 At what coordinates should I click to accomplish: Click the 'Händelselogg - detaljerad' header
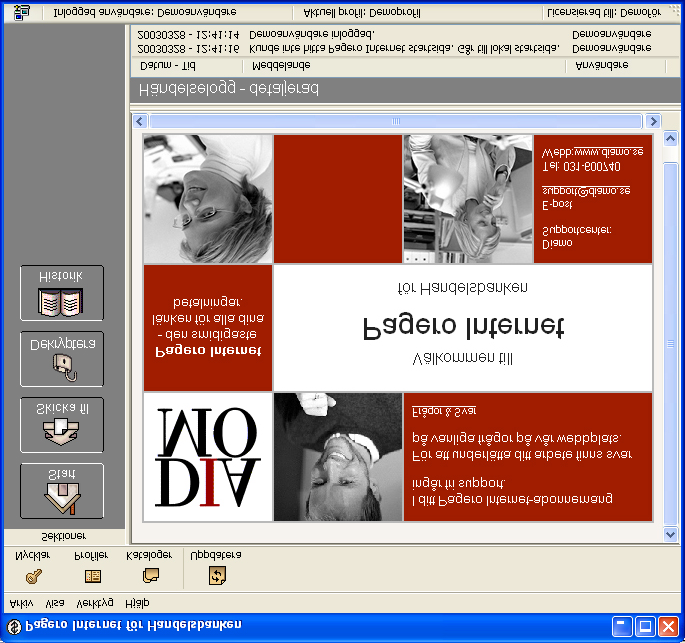point(405,90)
